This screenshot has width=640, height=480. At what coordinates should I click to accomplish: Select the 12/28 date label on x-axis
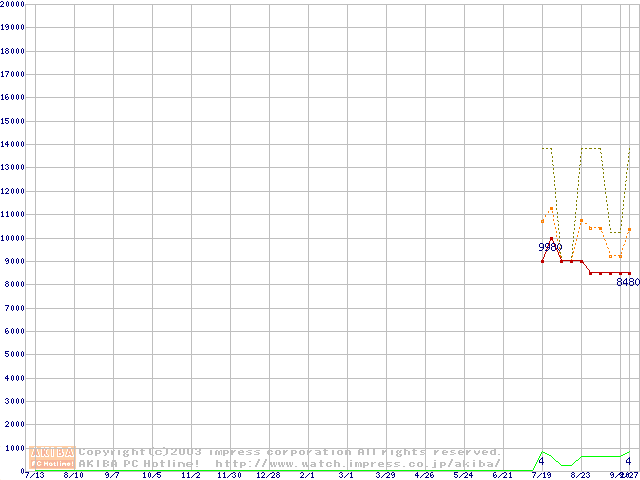tap(268, 475)
